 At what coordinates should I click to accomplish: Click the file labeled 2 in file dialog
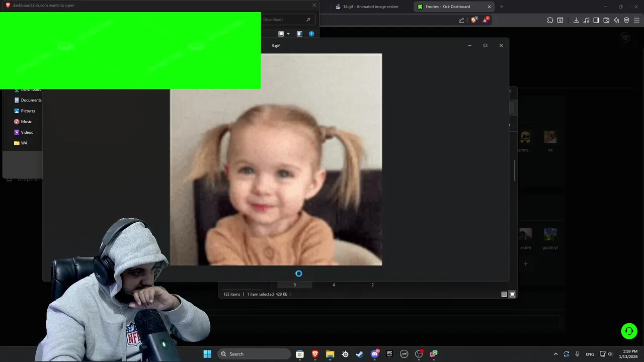click(x=372, y=285)
